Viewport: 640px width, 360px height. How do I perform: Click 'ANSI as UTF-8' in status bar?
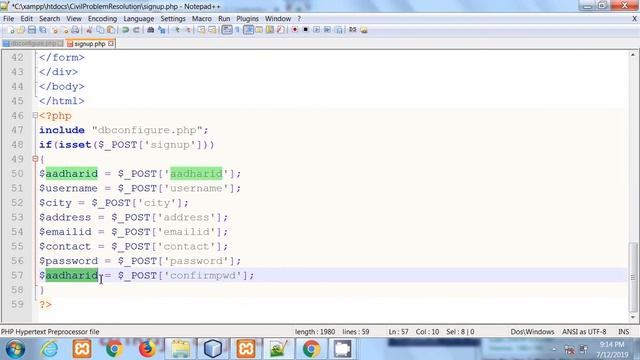click(x=584, y=332)
